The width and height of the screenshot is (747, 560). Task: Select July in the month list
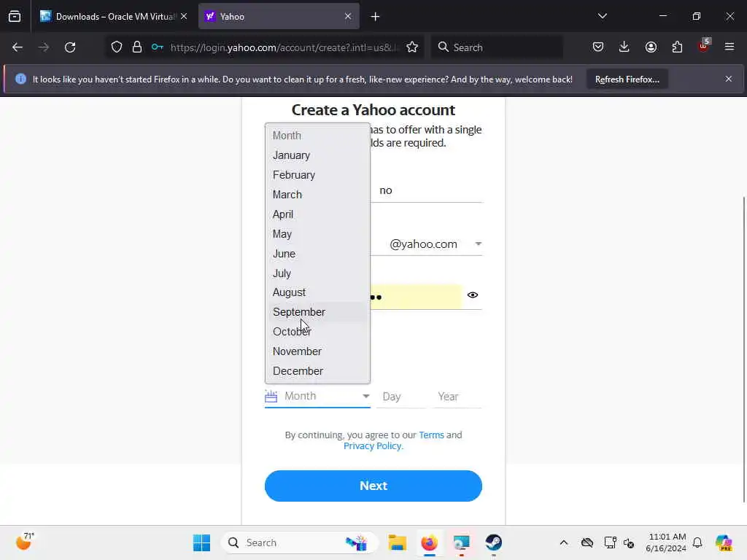317,273
